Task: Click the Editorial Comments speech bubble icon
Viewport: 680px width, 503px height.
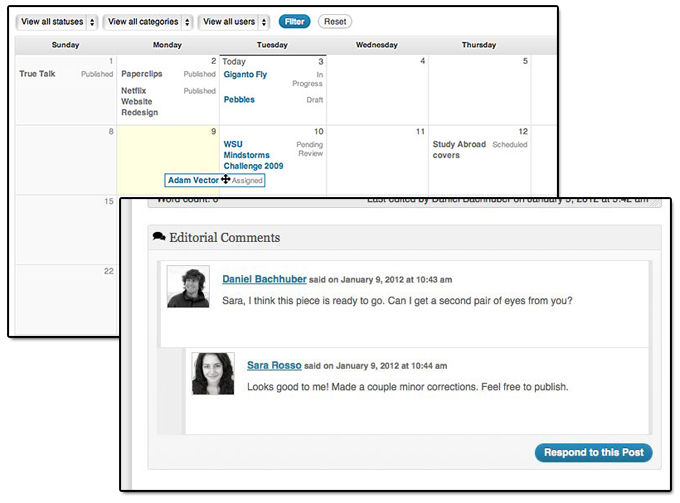Action: [x=159, y=236]
